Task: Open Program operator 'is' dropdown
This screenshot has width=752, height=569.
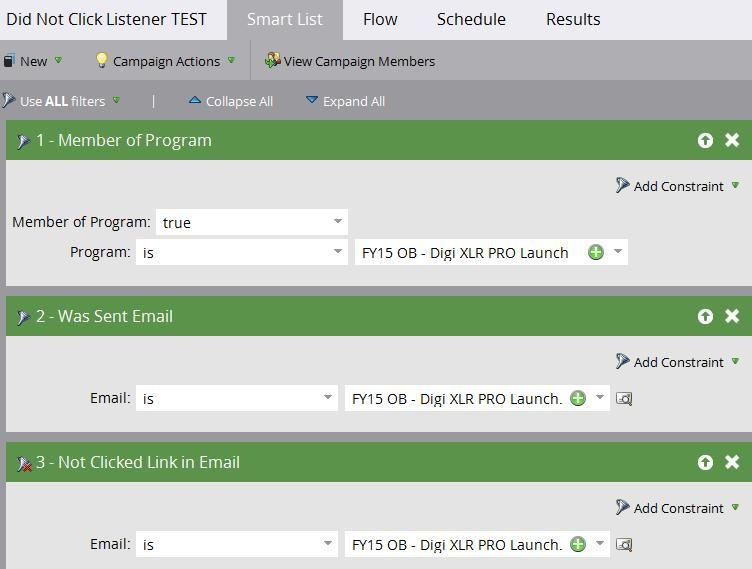Action: [337, 253]
